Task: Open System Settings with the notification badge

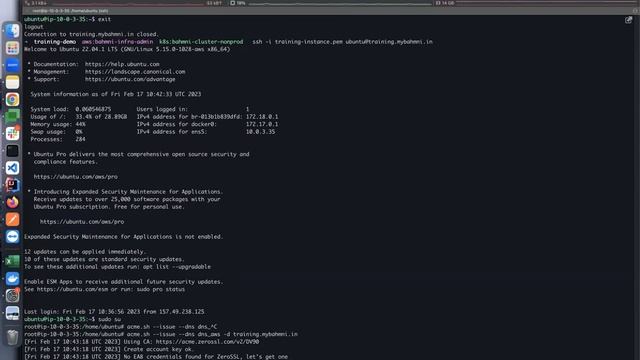Action: tap(12, 296)
